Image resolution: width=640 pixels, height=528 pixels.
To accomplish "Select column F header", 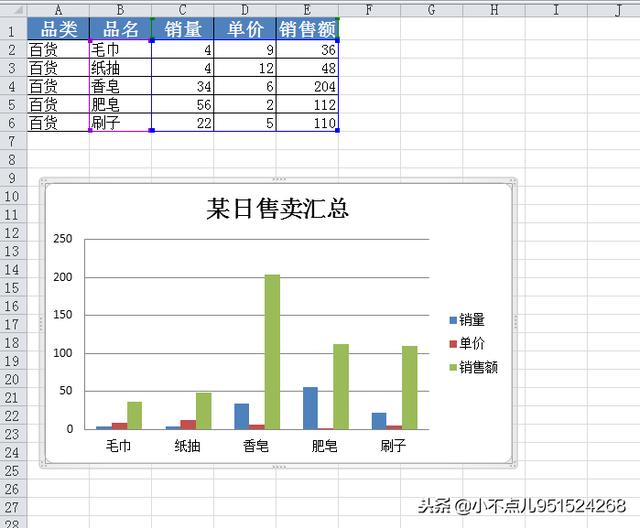I will coord(369,9).
